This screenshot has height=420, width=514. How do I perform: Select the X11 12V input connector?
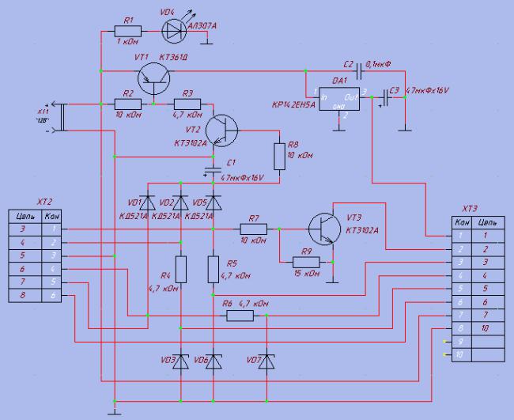pos(59,117)
